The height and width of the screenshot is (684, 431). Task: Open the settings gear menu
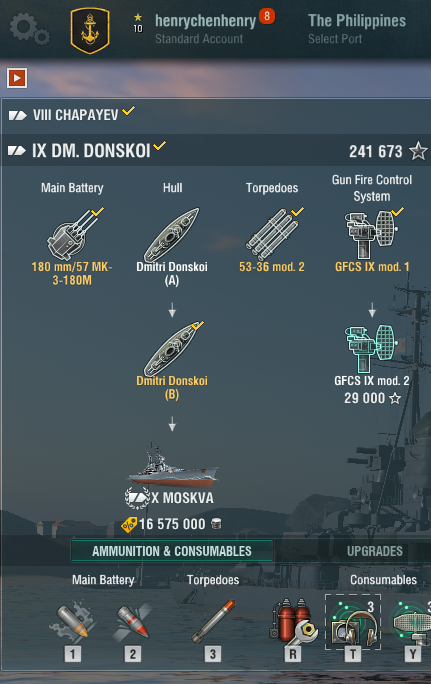point(29,28)
